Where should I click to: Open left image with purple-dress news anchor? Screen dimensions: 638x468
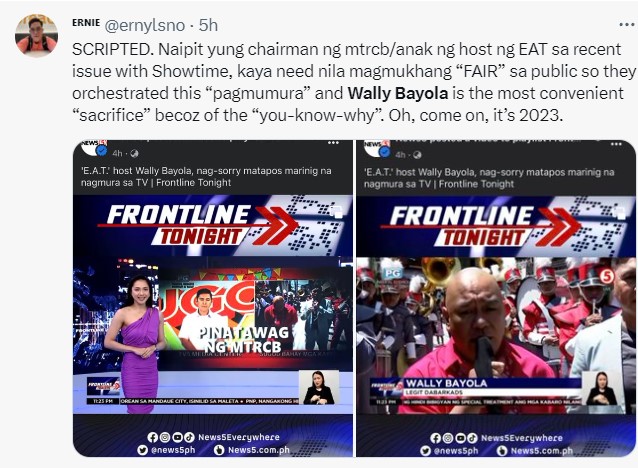coord(213,298)
